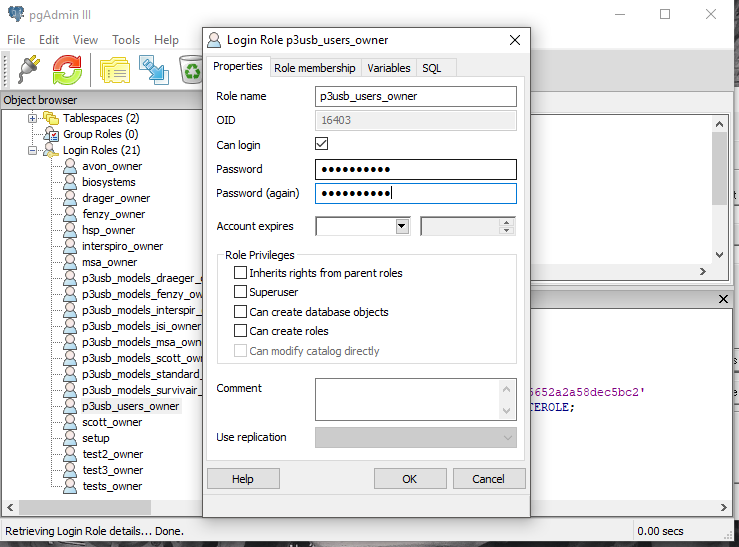Click the OK button

click(410, 479)
